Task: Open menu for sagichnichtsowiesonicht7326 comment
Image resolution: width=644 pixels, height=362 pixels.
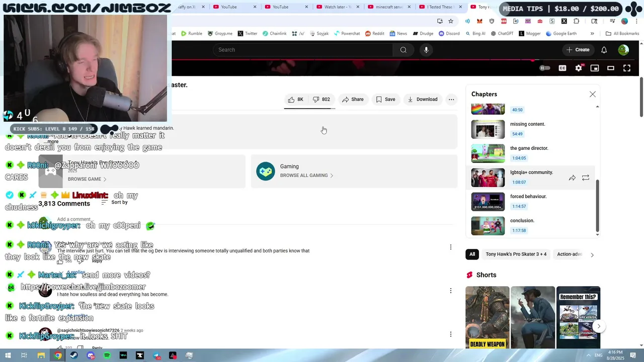Action: coord(451,334)
